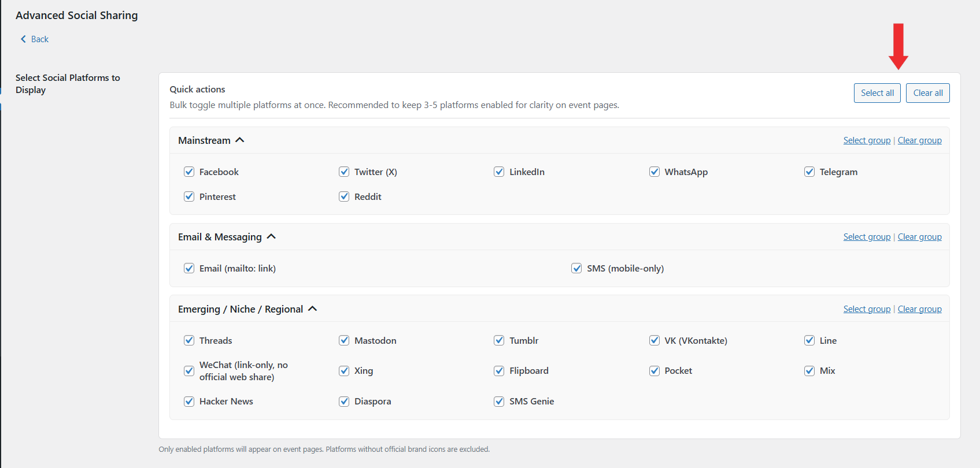Screen dimensions: 980x468
Task: Click Clear group link for Mainstream
Action: (x=919, y=140)
